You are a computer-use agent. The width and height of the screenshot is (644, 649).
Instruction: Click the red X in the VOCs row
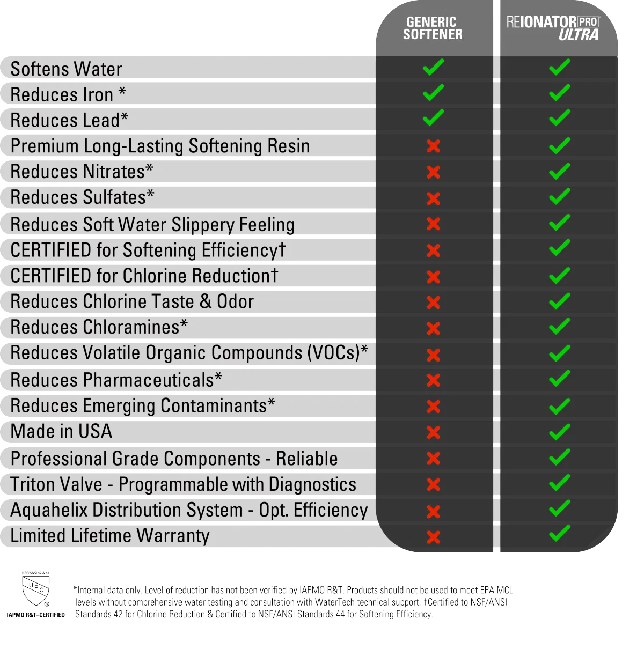click(x=434, y=355)
